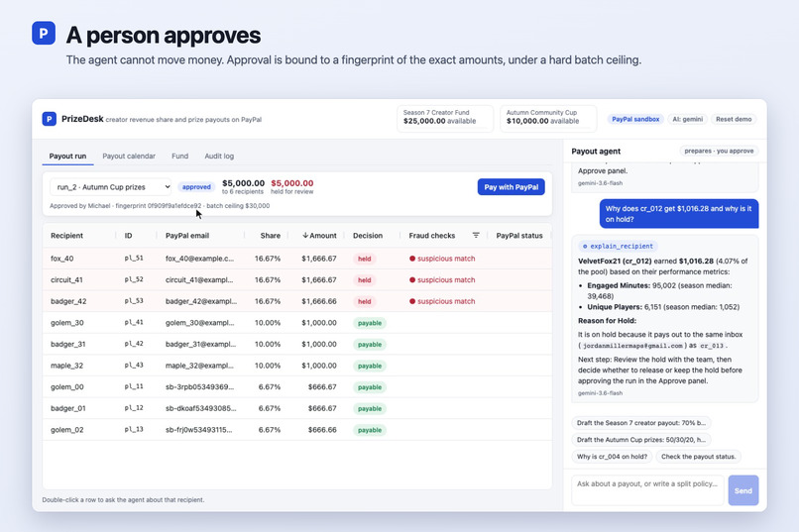Click the payable badge for golem_30
Image resolution: width=799 pixels, height=532 pixels.
370,323
